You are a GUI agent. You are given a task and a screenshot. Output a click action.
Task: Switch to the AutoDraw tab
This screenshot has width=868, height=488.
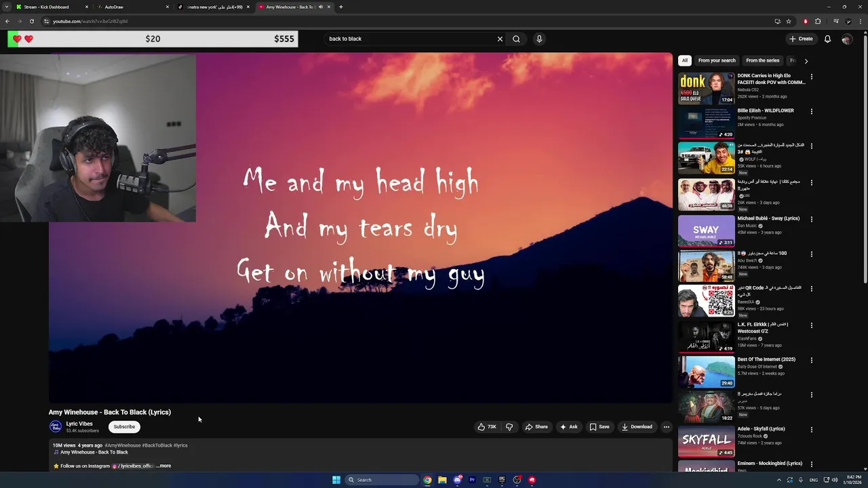(132, 7)
